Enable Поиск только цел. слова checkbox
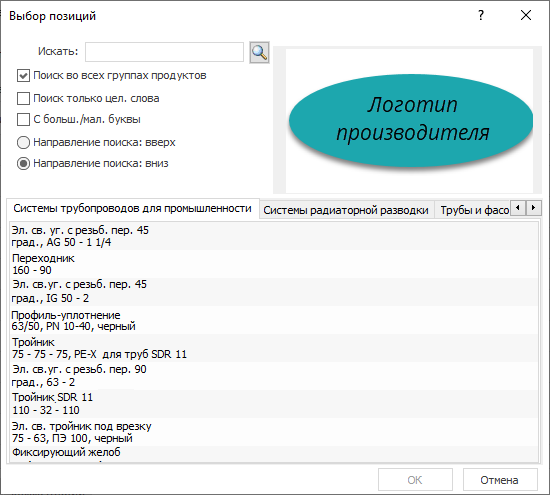 (23, 98)
